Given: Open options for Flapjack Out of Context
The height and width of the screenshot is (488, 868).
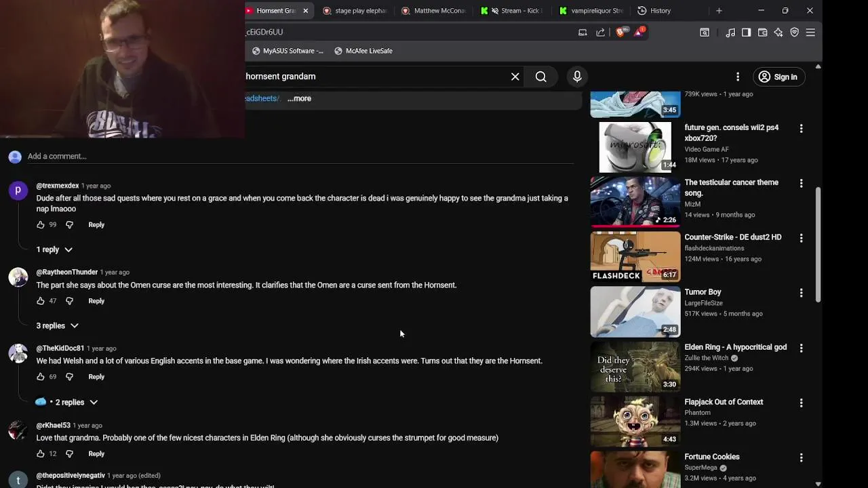Looking at the screenshot, I should (x=801, y=403).
